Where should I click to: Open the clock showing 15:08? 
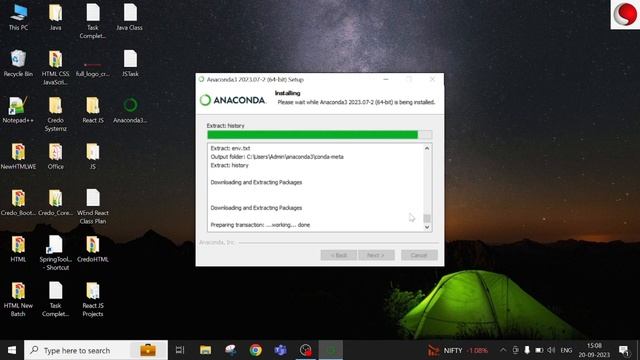click(x=594, y=350)
